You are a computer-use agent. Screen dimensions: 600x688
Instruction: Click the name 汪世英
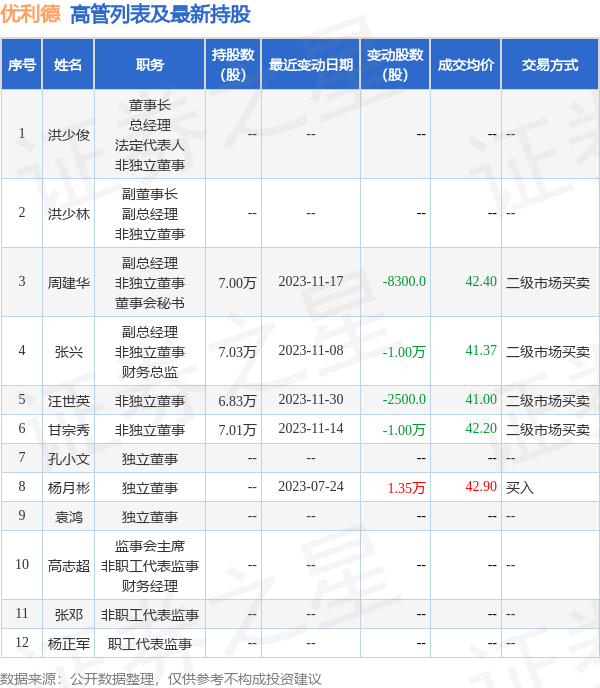tap(69, 401)
